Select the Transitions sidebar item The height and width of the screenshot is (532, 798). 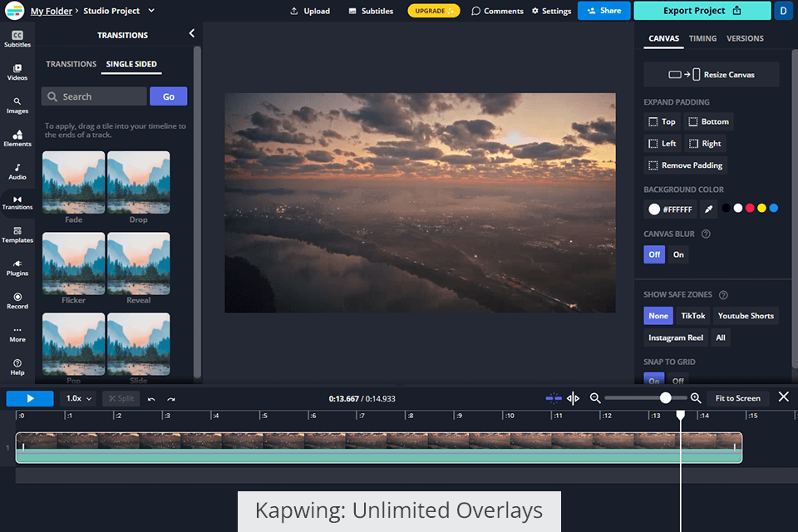pos(17,203)
